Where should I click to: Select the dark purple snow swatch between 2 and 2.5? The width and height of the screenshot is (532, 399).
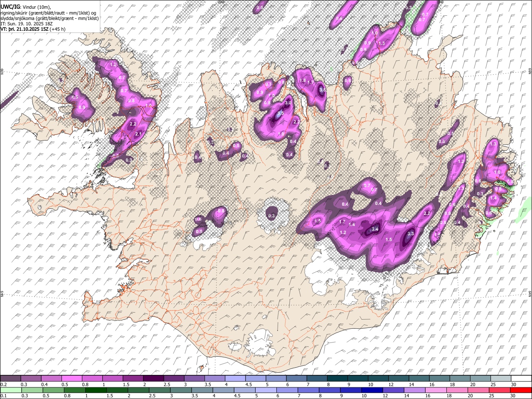coord(153,378)
